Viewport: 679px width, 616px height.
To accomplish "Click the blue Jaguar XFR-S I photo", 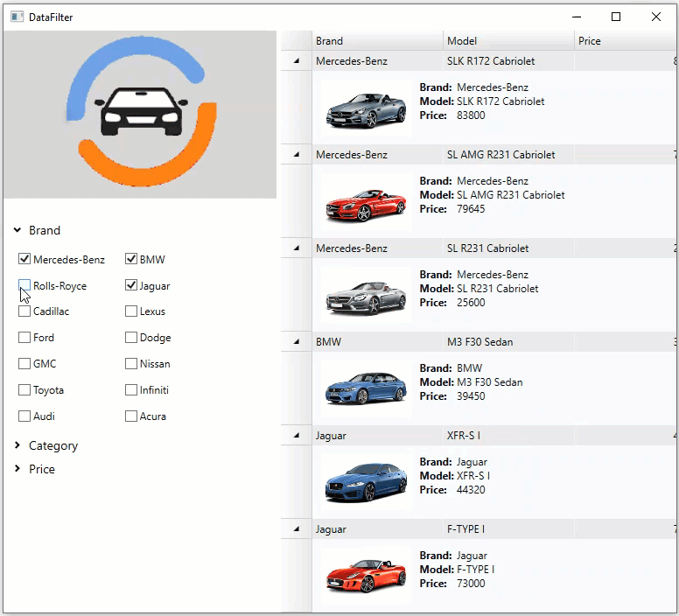I will coord(367,482).
